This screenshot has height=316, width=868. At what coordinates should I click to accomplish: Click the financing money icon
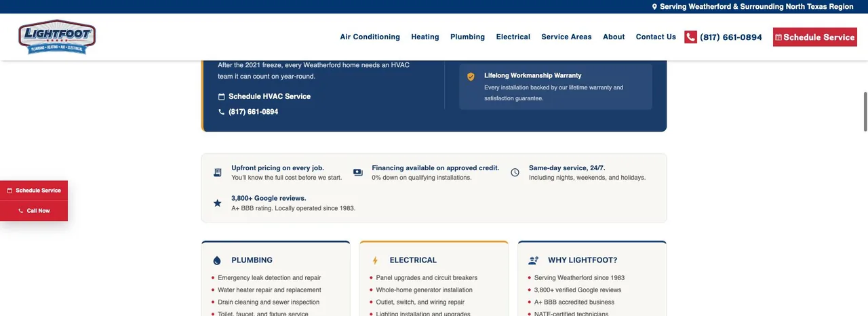coord(358,172)
